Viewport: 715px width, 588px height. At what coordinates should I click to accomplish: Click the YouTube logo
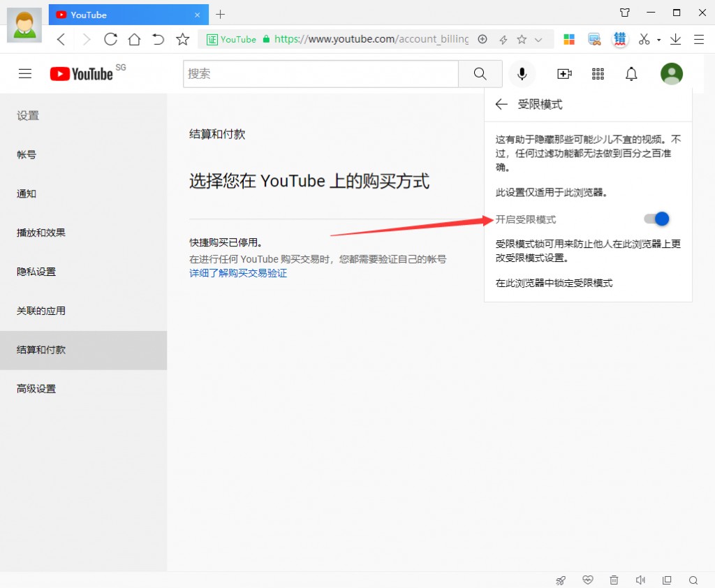click(x=82, y=73)
